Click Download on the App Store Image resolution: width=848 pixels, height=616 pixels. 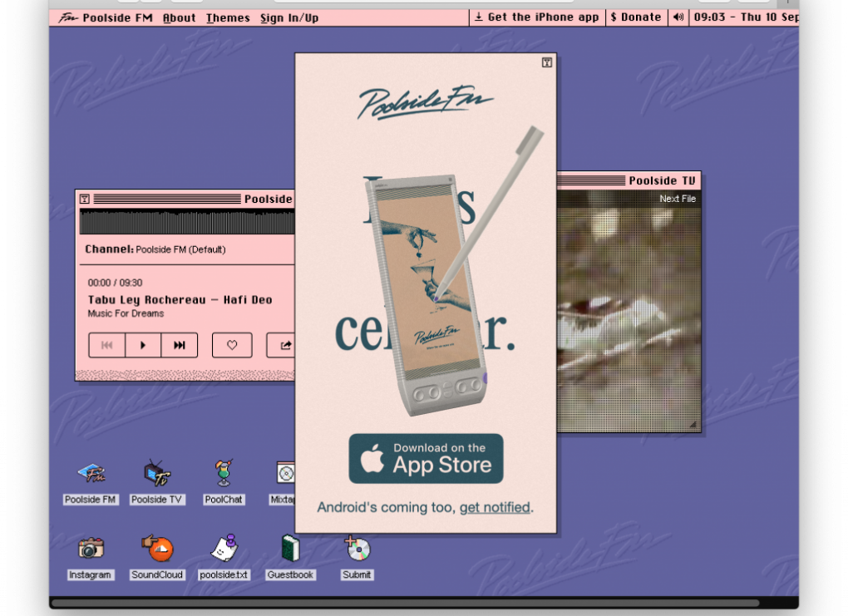[426, 458]
